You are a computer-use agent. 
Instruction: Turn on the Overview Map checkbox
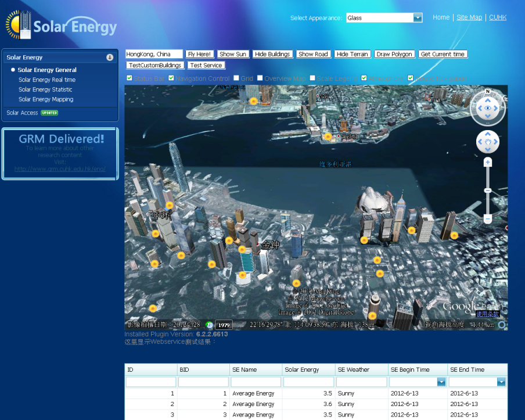click(x=260, y=78)
